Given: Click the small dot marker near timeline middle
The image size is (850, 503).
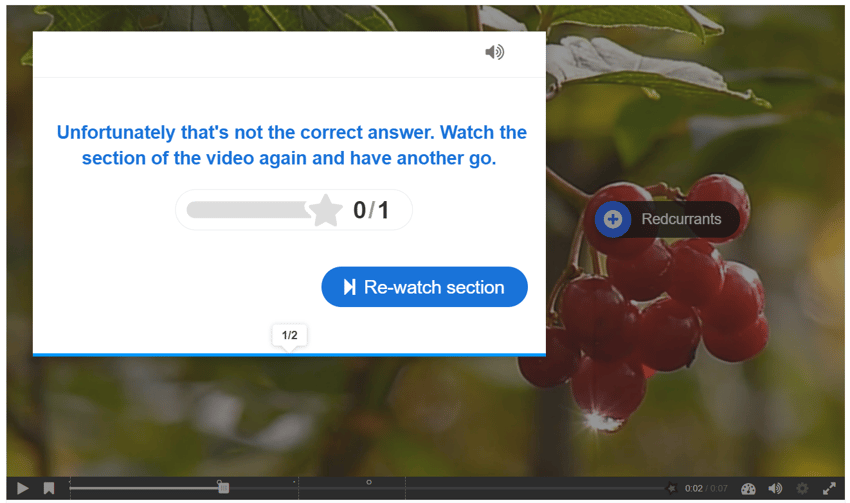Looking at the screenshot, I should click(x=294, y=481).
